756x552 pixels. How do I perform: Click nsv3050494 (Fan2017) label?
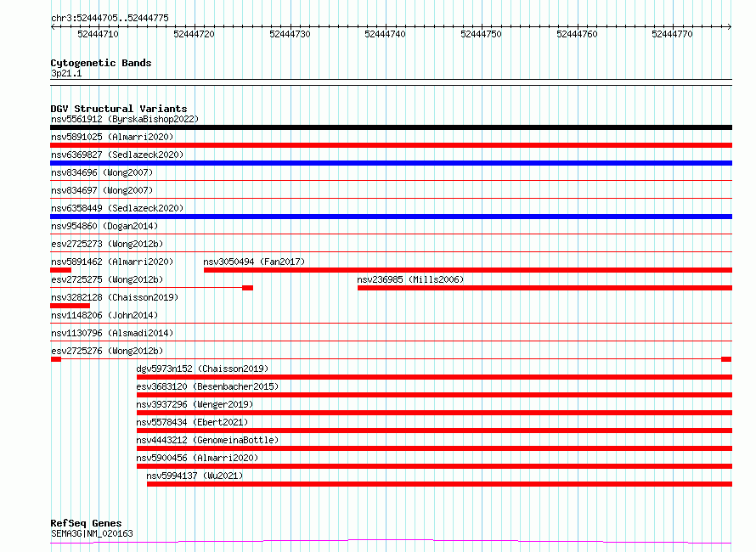click(x=254, y=262)
